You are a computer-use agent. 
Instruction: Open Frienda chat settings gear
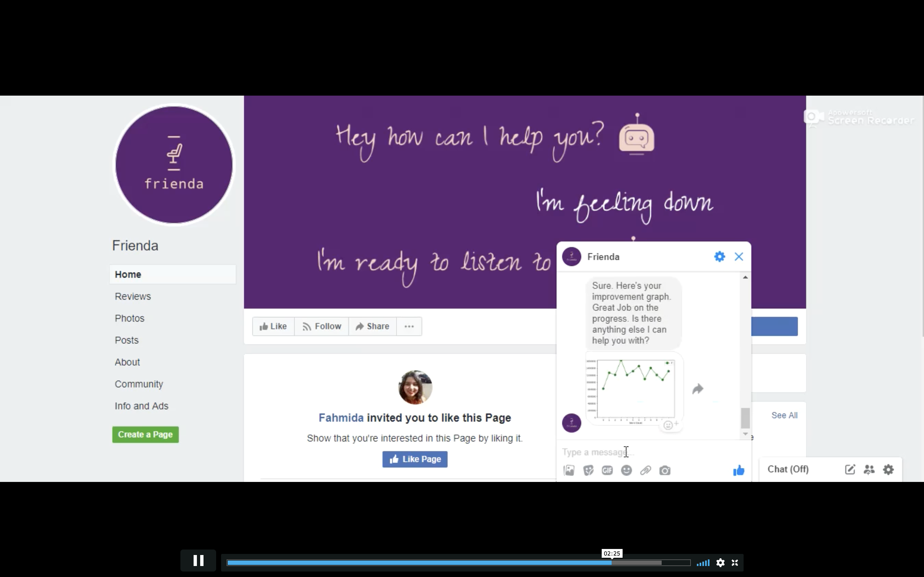(x=719, y=256)
